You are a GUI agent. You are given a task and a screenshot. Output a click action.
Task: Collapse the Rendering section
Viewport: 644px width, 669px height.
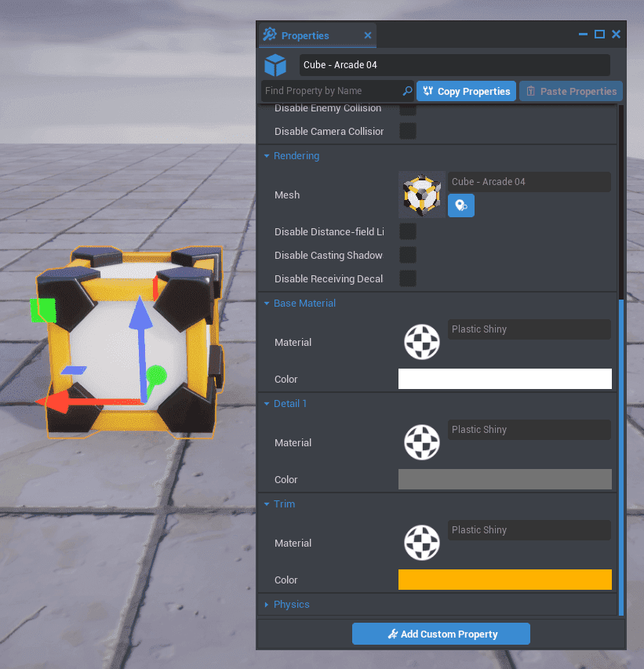pyautogui.click(x=296, y=156)
